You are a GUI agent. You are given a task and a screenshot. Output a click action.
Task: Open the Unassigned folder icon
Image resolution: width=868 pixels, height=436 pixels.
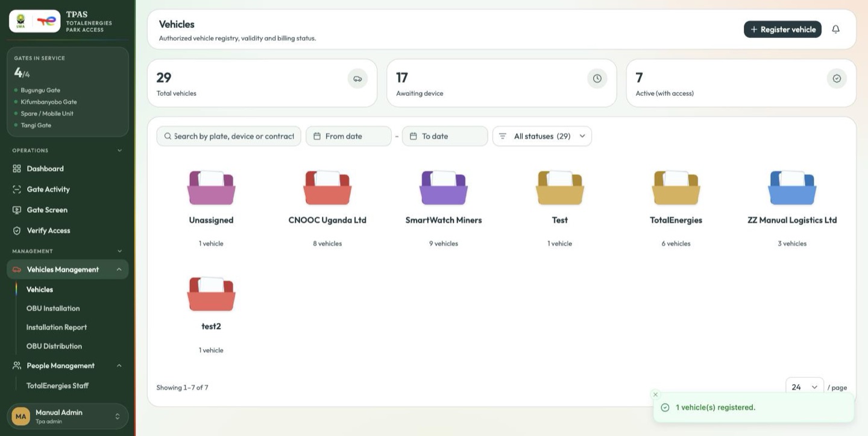coord(211,188)
